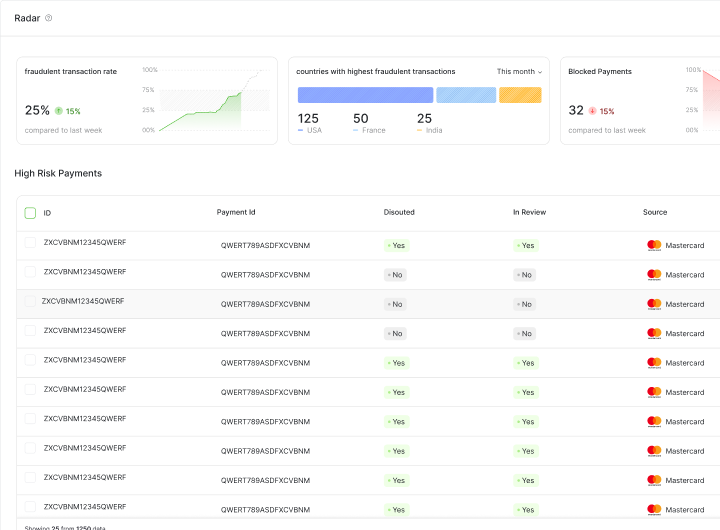Click the USA legend label under 125
720x530 pixels.
[315, 130]
